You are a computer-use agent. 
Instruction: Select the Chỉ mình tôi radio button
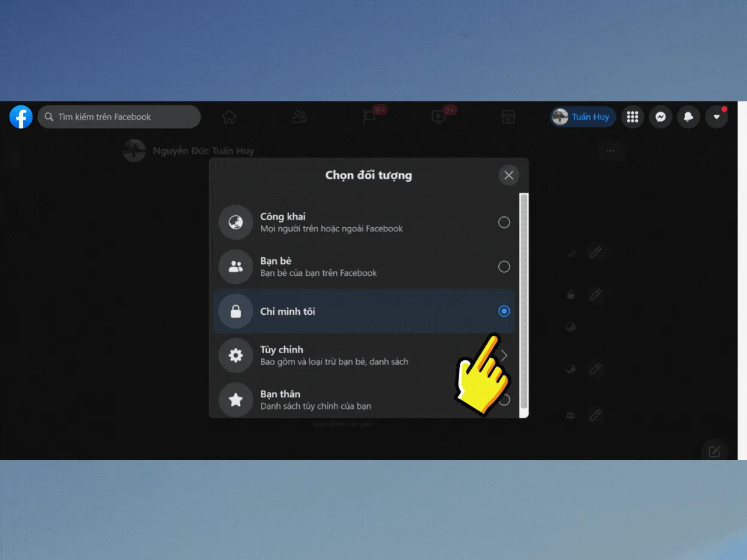tap(504, 311)
